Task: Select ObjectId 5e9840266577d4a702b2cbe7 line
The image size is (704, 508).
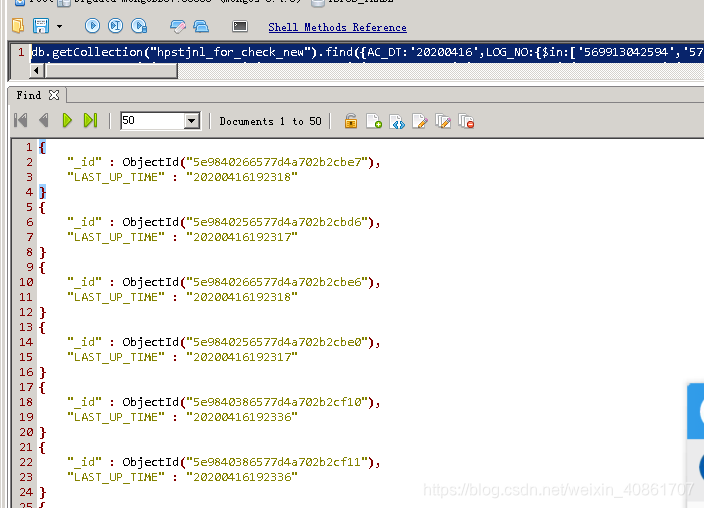Action: (224, 162)
